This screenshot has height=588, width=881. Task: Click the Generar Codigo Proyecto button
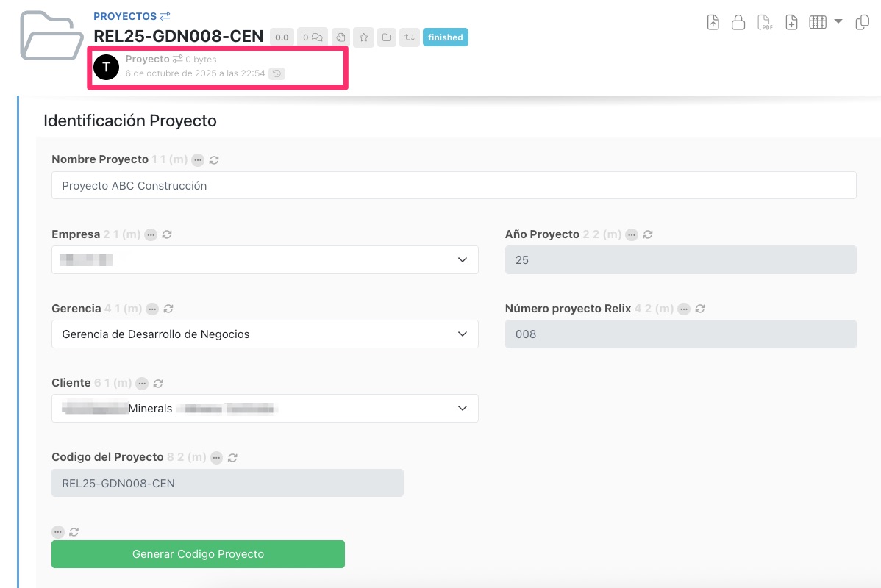point(198,554)
